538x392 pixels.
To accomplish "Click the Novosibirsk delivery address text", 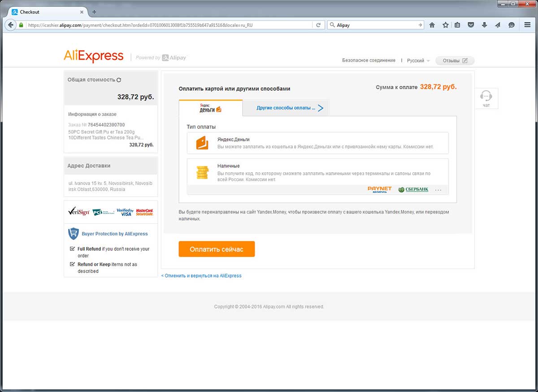I will (111, 186).
